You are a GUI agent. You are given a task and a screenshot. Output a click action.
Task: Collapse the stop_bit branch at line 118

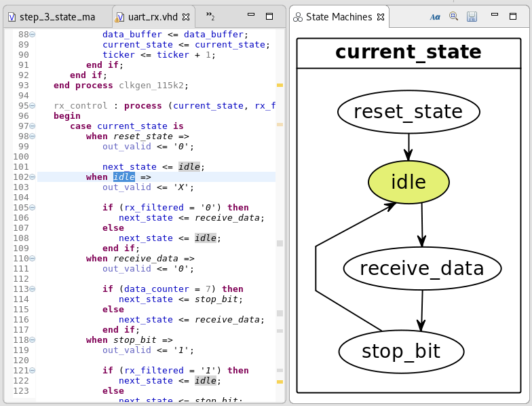click(x=33, y=339)
